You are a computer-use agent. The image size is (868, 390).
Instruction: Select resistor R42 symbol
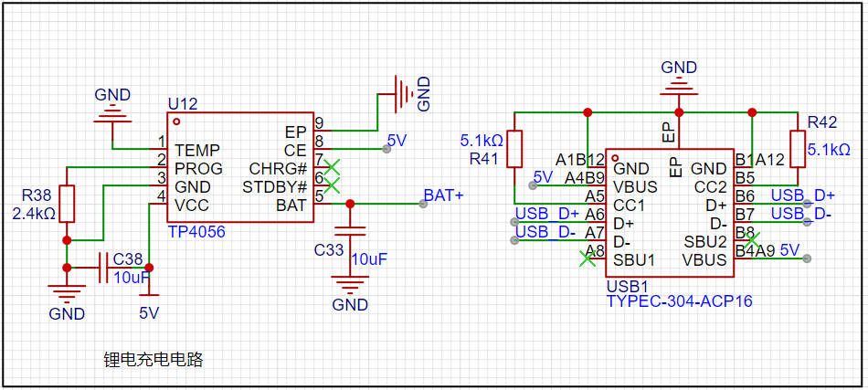click(798, 149)
